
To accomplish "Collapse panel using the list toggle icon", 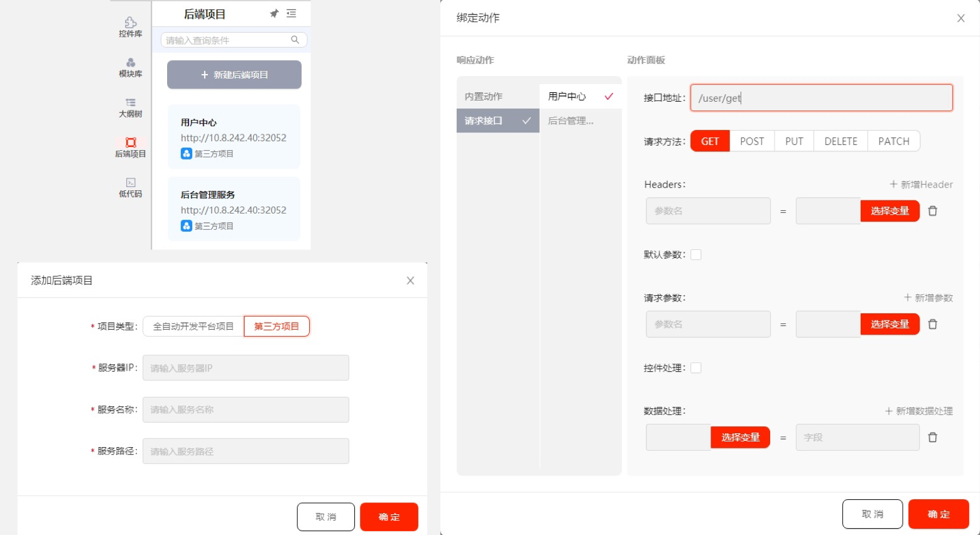I will tap(291, 14).
